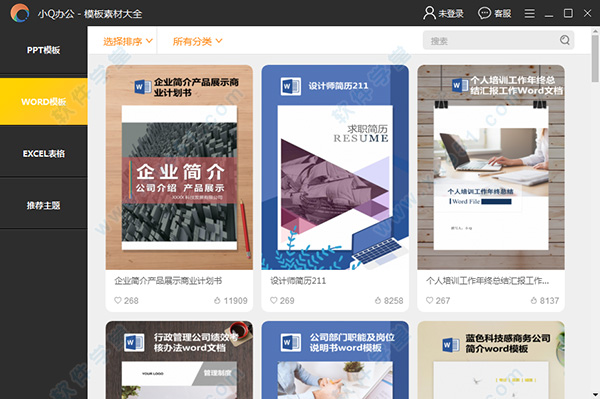600x399 pixels.
Task: Open the 推荐主题 tab
Action: click(44, 205)
